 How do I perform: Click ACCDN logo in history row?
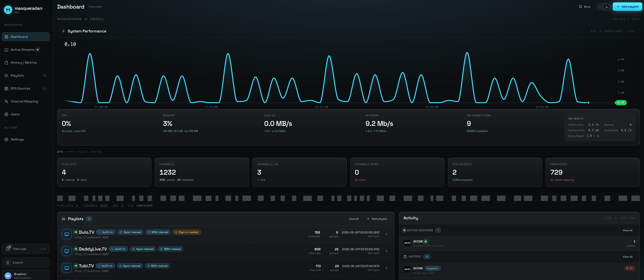[x=407, y=269]
